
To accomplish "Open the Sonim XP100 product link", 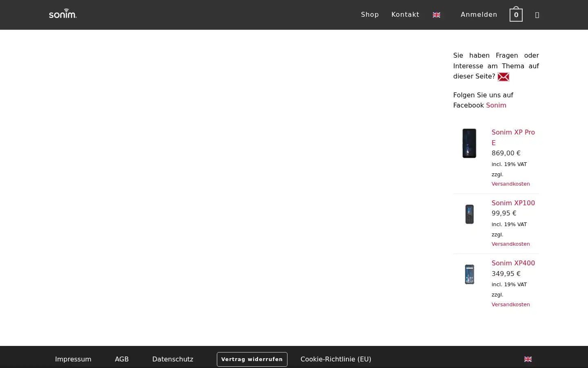I will 513,203.
